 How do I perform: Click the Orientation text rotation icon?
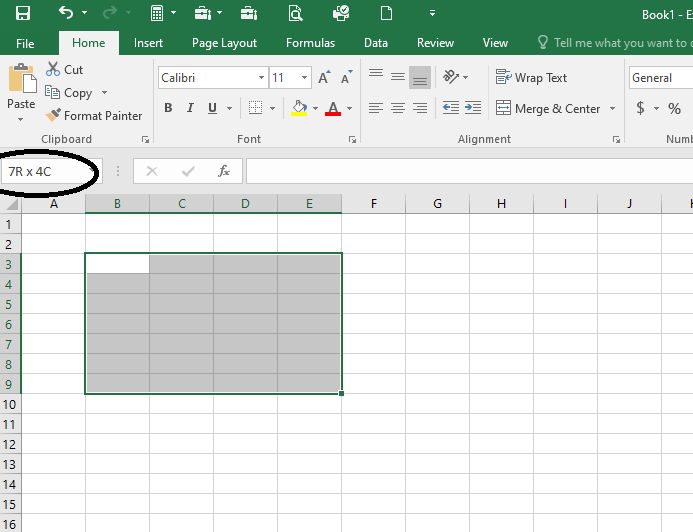click(451, 77)
